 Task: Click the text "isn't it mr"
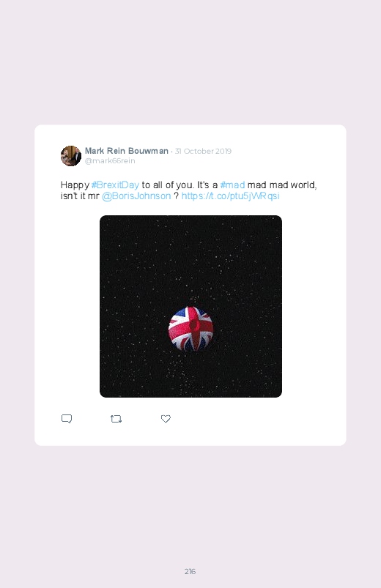pyautogui.click(x=80, y=196)
